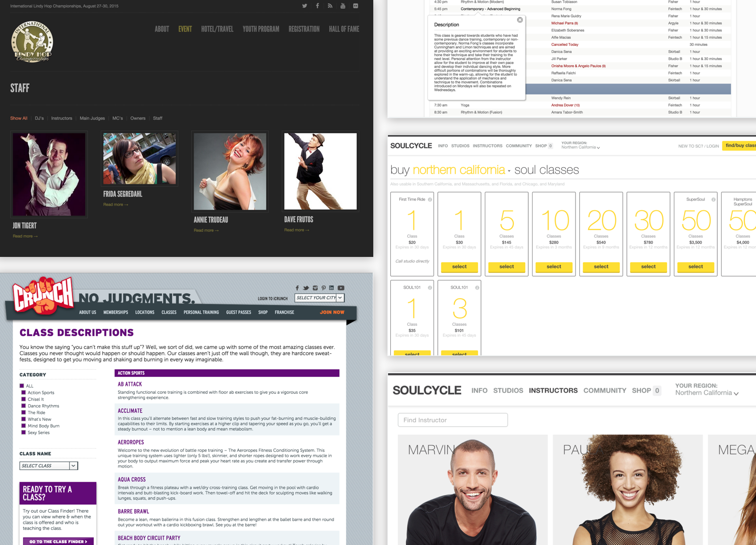Filter staff by Main Judges
The width and height of the screenshot is (756, 545).
point(92,118)
